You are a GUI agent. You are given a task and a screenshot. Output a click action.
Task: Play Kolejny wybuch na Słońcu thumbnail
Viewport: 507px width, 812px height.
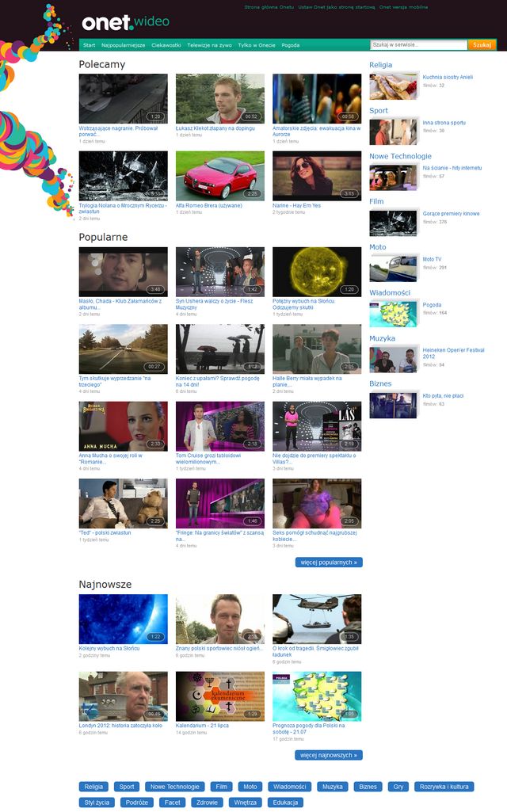124,619
